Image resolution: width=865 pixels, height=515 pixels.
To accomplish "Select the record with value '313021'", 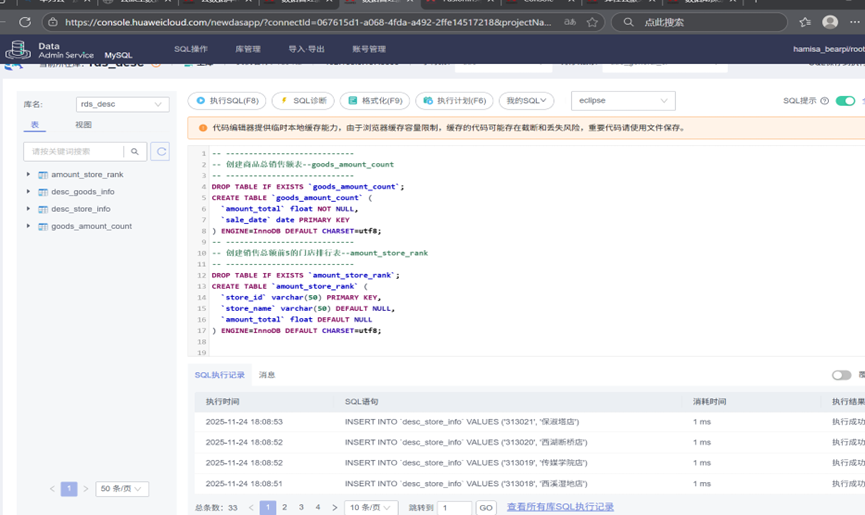I will (530, 422).
